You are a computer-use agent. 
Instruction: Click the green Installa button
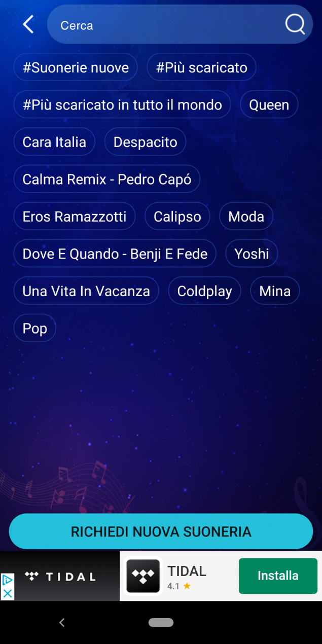click(x=278, y=576)
